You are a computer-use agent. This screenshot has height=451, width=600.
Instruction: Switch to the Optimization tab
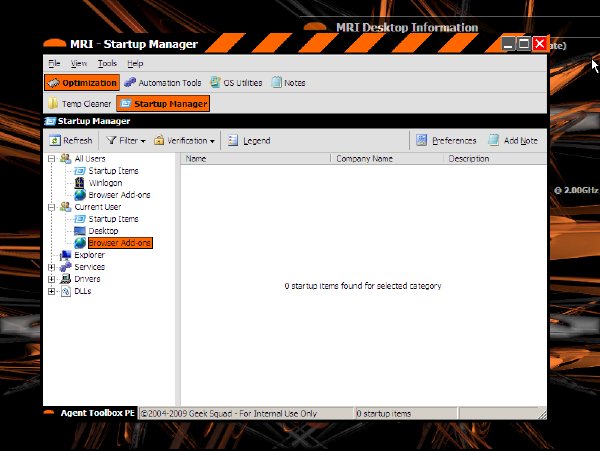(x=82, y=83)
